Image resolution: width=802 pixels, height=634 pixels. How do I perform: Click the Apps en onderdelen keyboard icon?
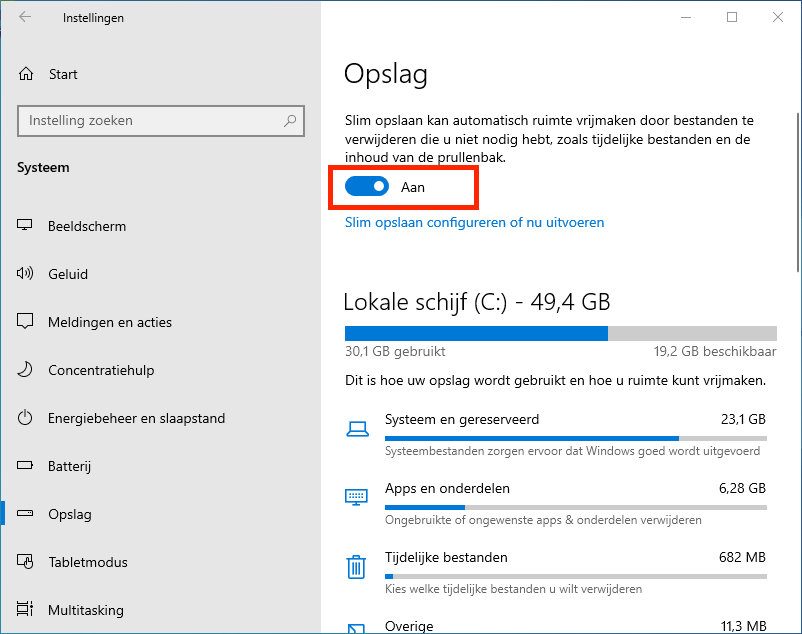356,497
